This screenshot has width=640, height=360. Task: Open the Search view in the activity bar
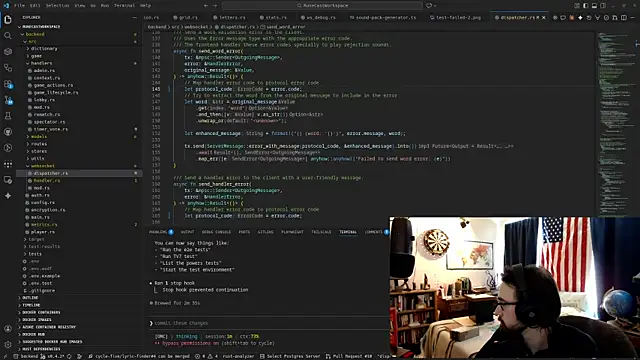click(x=8, y=36)
